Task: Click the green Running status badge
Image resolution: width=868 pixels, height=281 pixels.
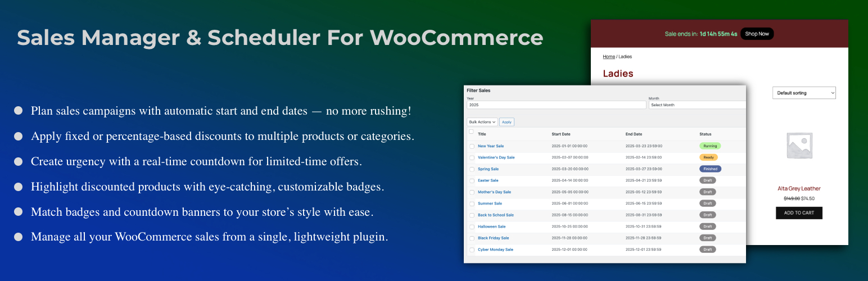Action: click(710, 146)
